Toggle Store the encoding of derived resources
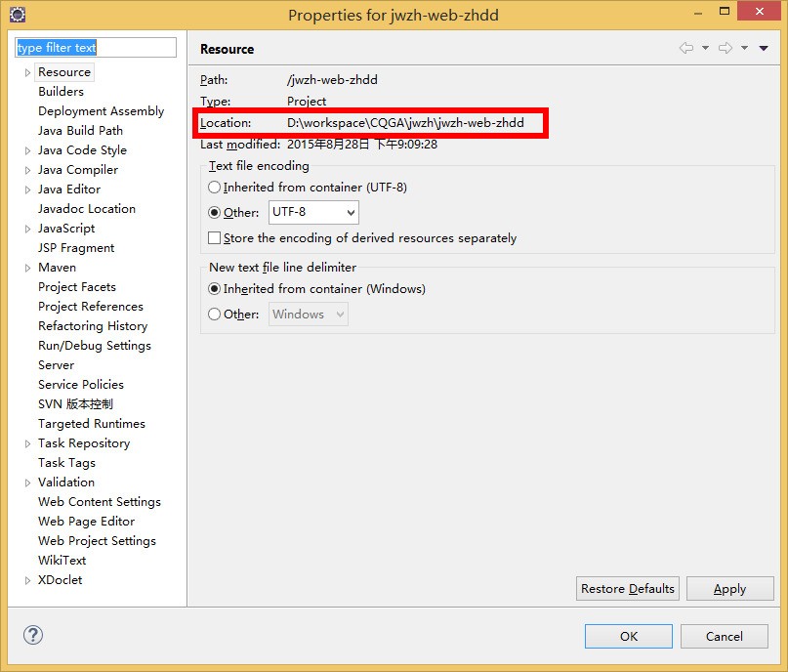Screen dimensions: 788x672 (214, 237)
